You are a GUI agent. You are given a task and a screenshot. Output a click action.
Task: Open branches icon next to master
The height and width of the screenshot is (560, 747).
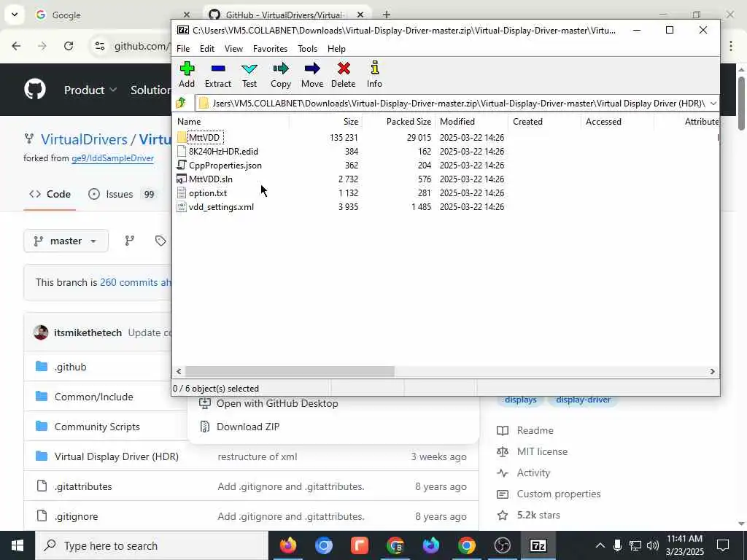(x=129, y=241)
